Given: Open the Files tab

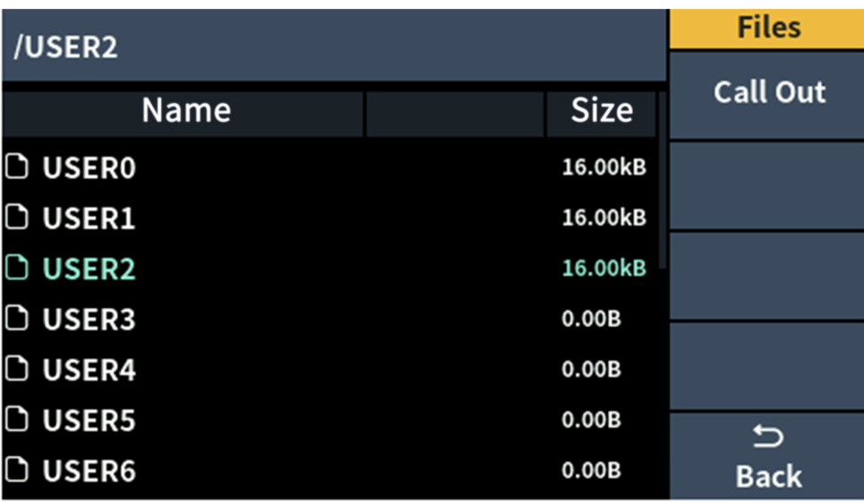Looking at the screenshot, I should pos(767,28).
